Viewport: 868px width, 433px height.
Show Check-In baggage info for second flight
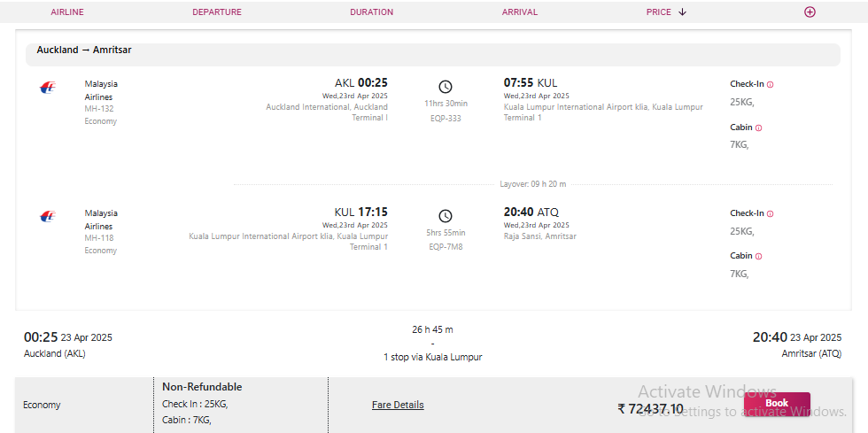pyautogui.click(x=770, y=213)
